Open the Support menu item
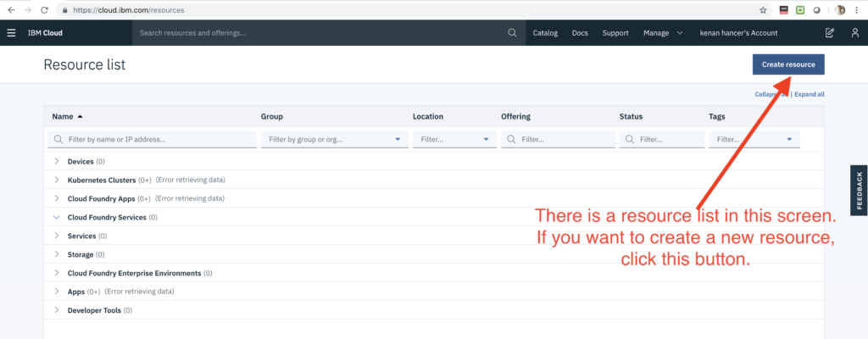 pyautogui.click(x=615, y=33)
